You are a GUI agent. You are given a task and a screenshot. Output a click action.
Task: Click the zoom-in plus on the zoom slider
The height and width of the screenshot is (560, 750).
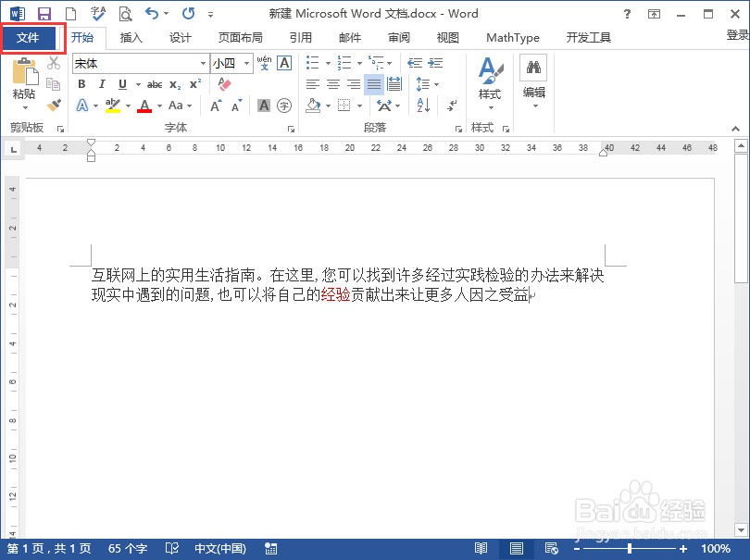click(684, 549)
